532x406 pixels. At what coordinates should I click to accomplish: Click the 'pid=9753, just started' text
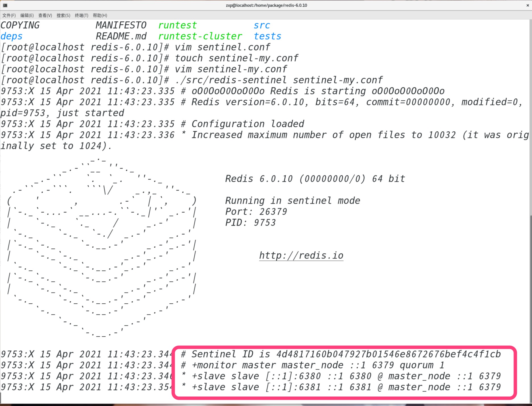click(x=62, y=113)
